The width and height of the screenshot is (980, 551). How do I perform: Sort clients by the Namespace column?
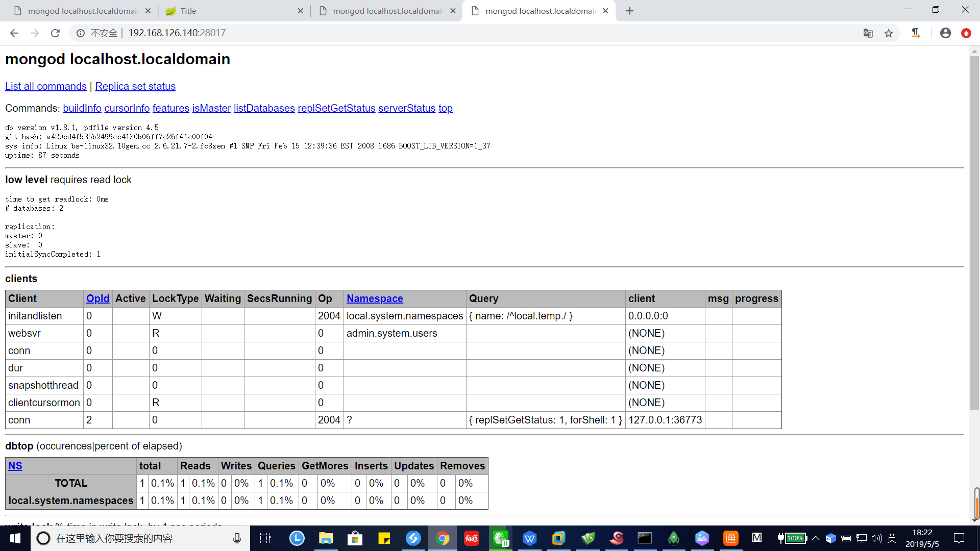click(x=375, y=298)
